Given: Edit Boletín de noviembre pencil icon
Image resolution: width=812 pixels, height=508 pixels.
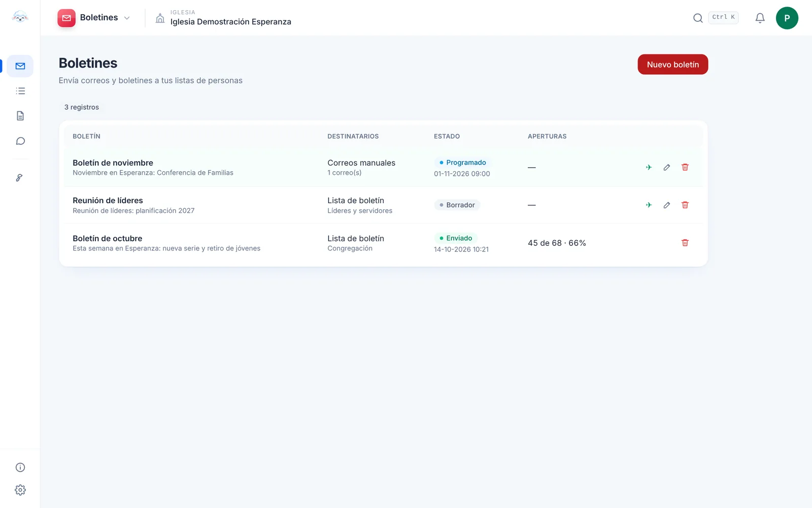Looking at the screenshot, I should 667,167.
